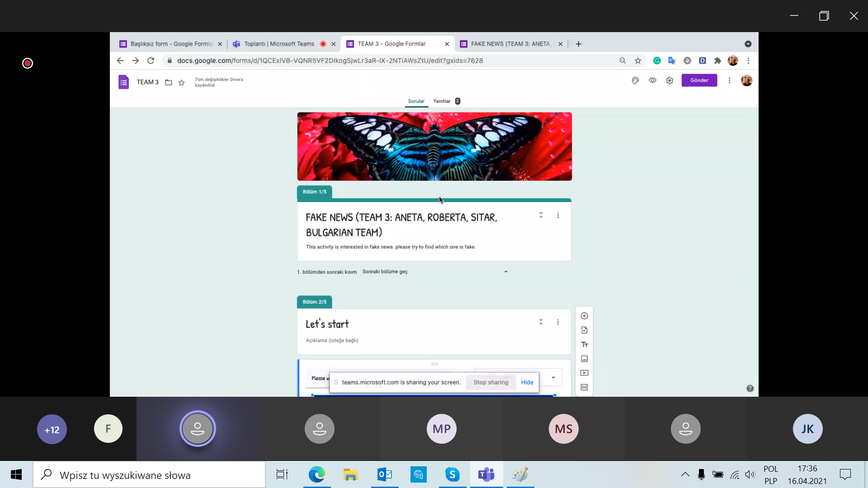This screenshot has height=488, width=868.
Task: Add title and description icon
Action: tap(584, 344)
